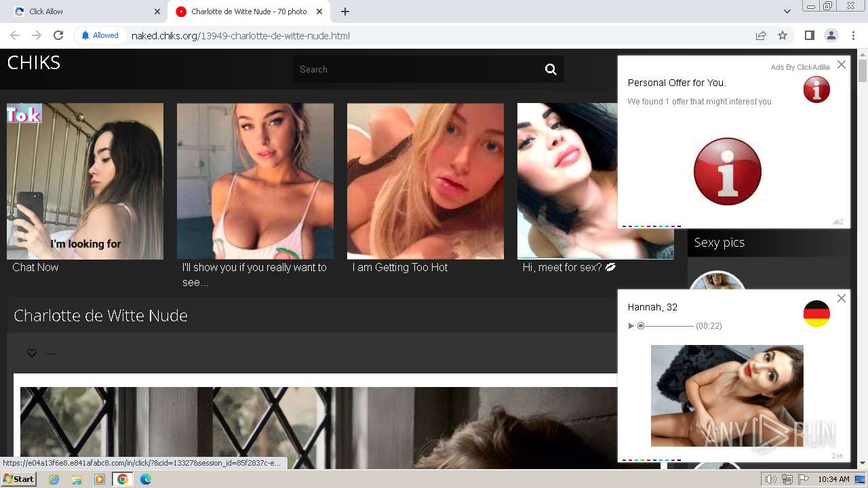Open the network tray icon
Viewport: 868px width, 488px height.
coord(787,479)
